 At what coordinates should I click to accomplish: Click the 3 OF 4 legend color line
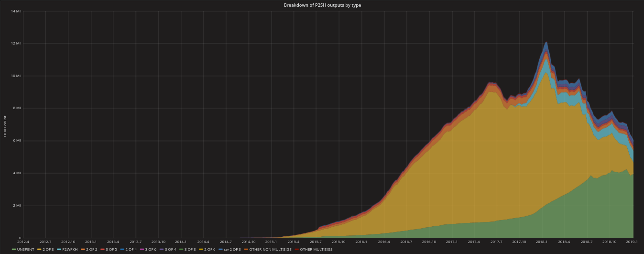[161, 249]
